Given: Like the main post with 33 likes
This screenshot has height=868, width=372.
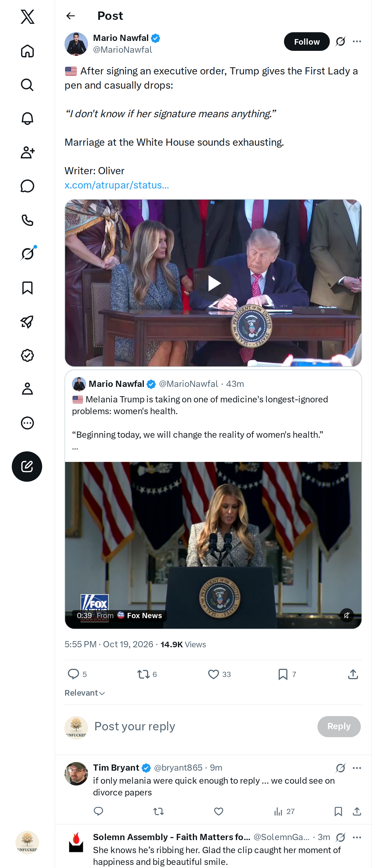Looking at the screenshot, I should (219, 674).
